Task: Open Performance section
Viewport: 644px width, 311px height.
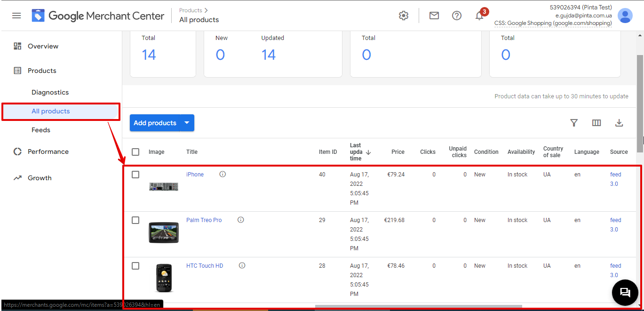Action: (48, 152)
